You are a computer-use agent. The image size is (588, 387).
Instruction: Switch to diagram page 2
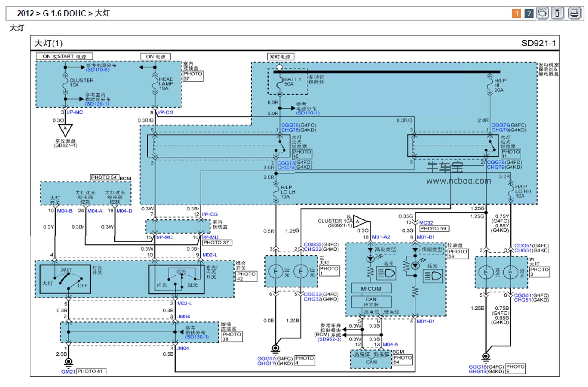529,13
